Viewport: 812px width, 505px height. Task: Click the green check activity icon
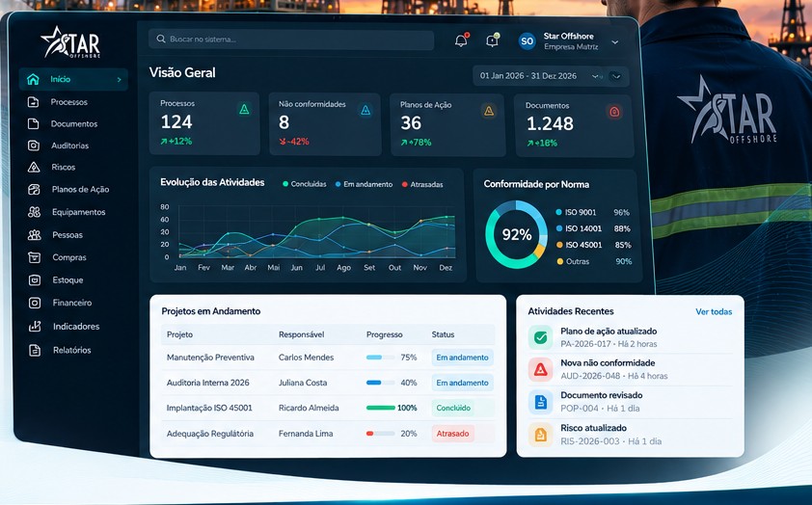click(541, 338)
